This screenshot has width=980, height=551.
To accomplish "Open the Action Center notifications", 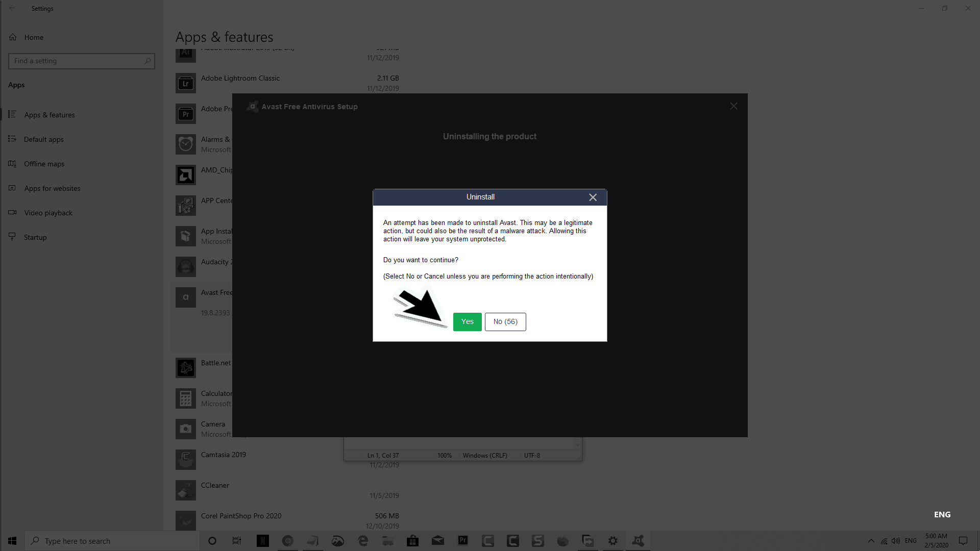I will pyautogui.click(x=963, y=541).
